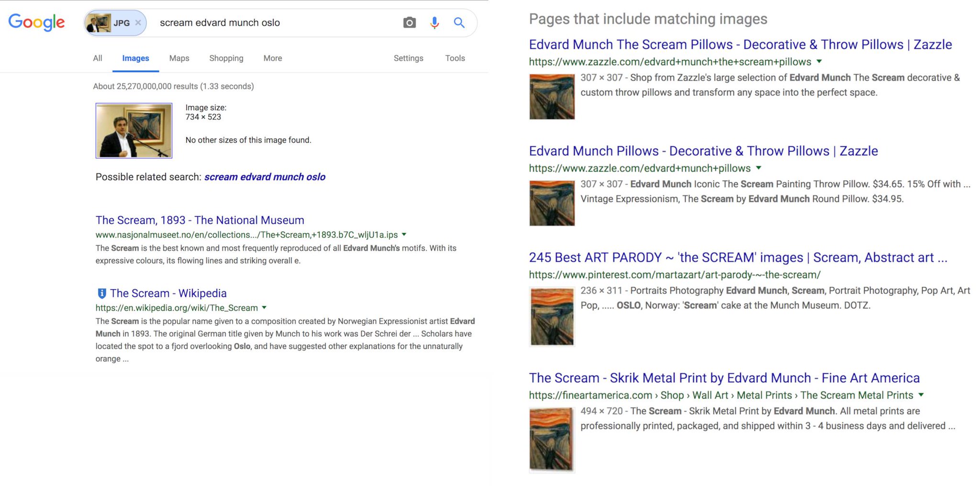Click thumbnail of Edvard Munch Pillows result
This screenshot has width=980, height=486.
(552, 203)
